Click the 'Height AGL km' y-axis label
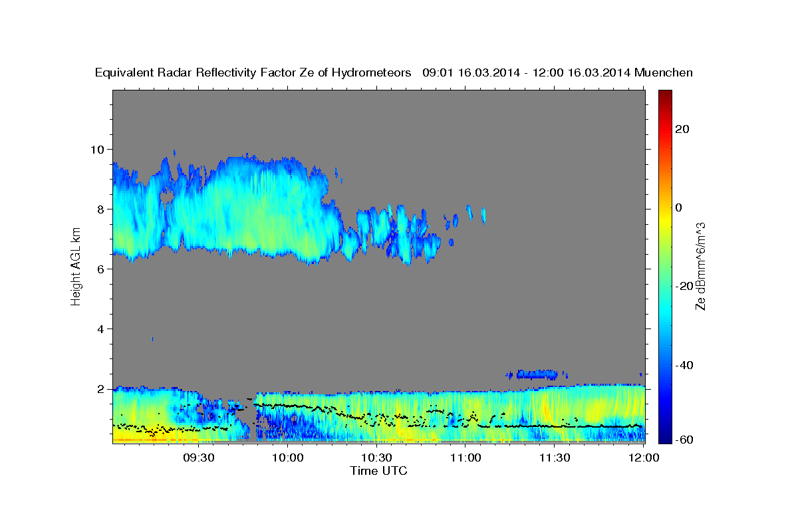The height and width of the screenshot is (532, 798). [76, 265]
